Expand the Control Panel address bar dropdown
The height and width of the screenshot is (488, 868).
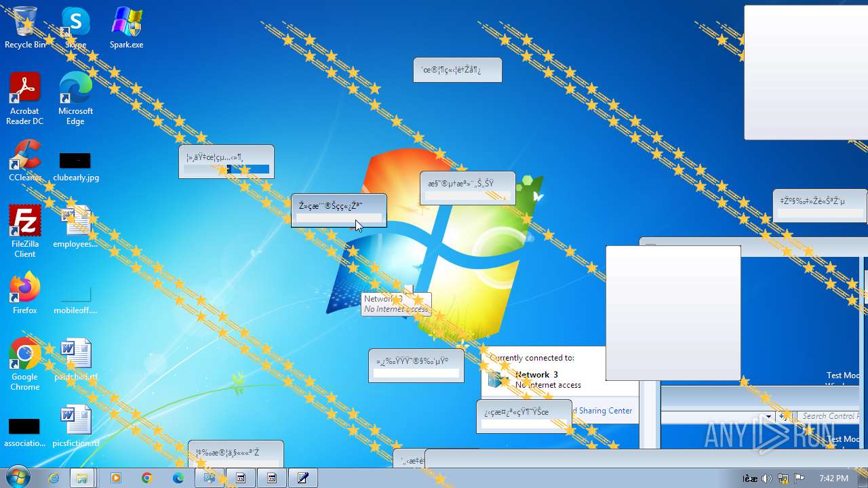768,416
